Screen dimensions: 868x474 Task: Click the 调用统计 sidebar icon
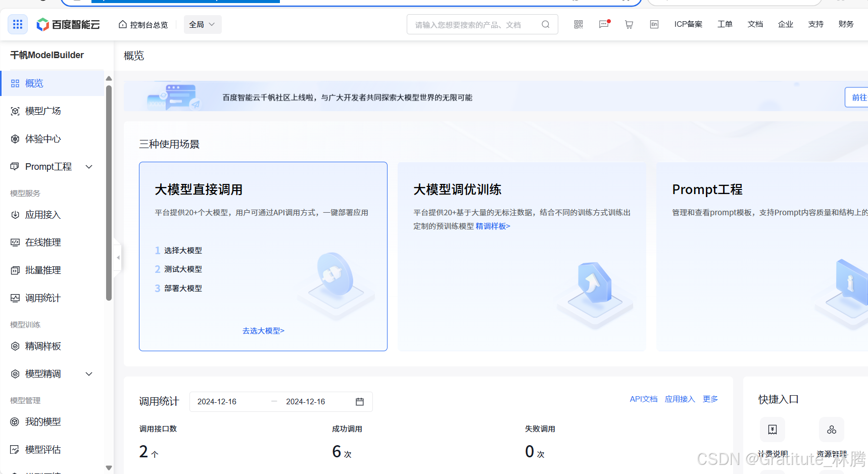(x=15, y=298)
